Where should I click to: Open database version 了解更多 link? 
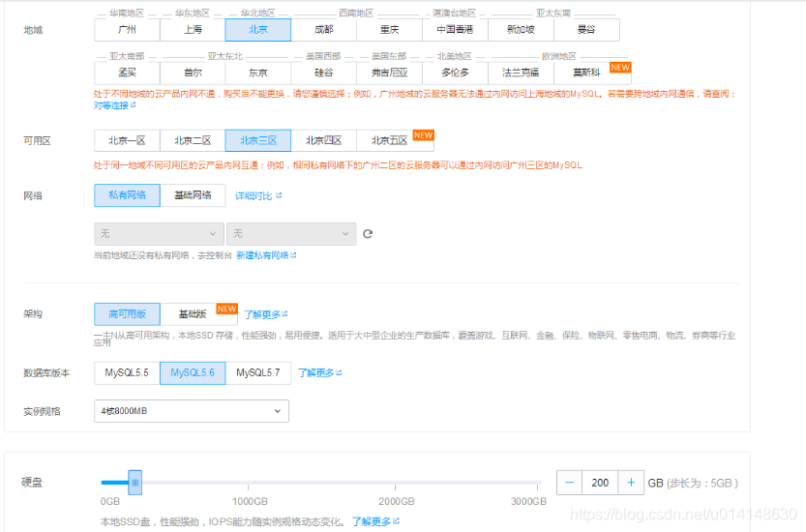tap(319, 373)
